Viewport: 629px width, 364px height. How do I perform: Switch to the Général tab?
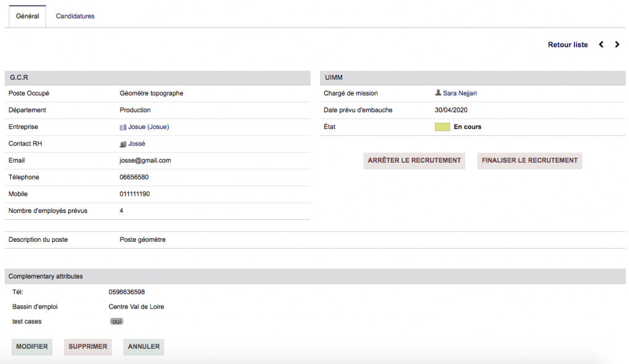point(28,16)
